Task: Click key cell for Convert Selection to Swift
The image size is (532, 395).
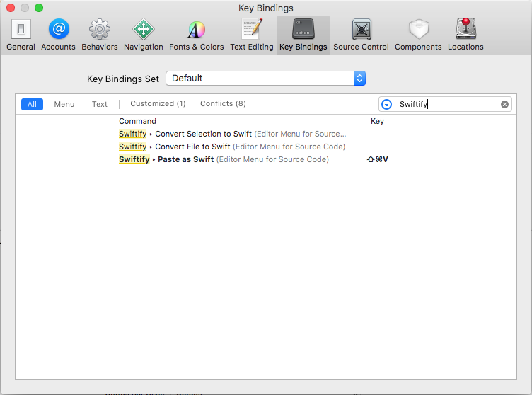Action: pos(441,134)
